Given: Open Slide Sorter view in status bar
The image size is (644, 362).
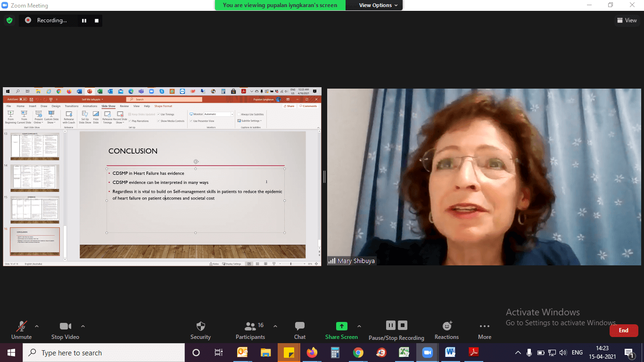Looking at the screenshot, I should coord(257,264).
